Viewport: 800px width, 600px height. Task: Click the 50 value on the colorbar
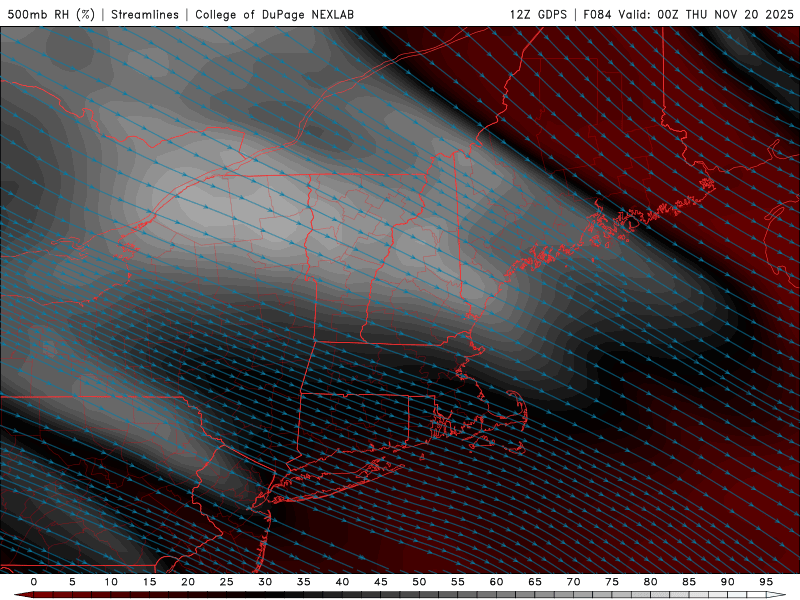[x=419, y=582]
